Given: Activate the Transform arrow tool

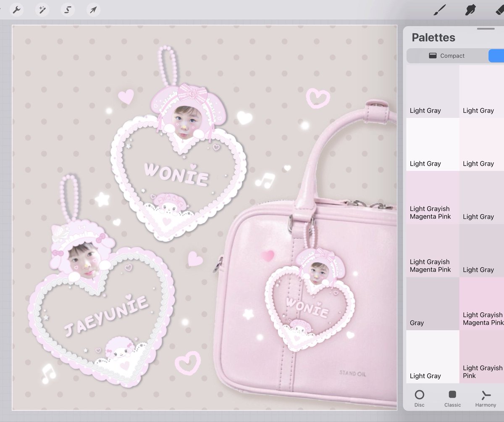Looking at the screenshot, I should click(93, 9).
